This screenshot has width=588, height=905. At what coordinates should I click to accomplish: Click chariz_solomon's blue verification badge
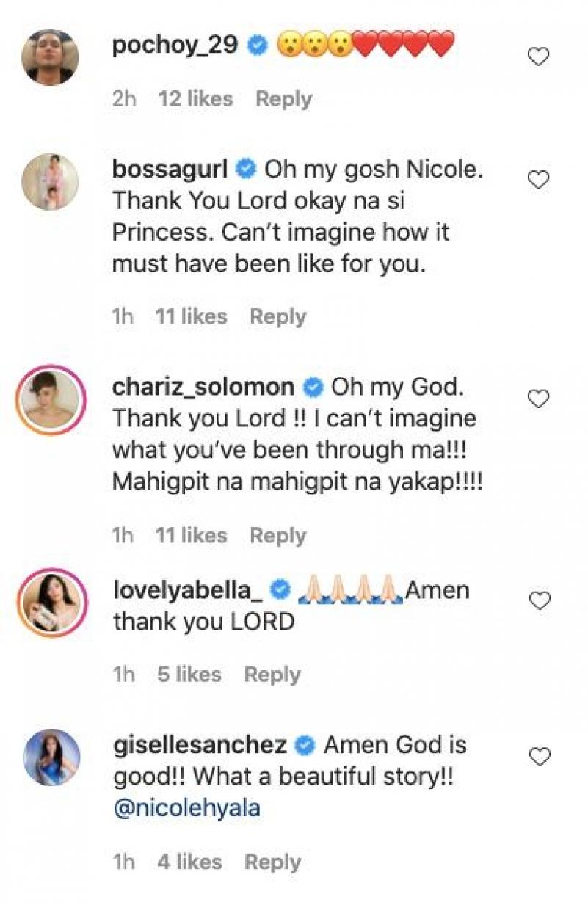pos(312,385)
